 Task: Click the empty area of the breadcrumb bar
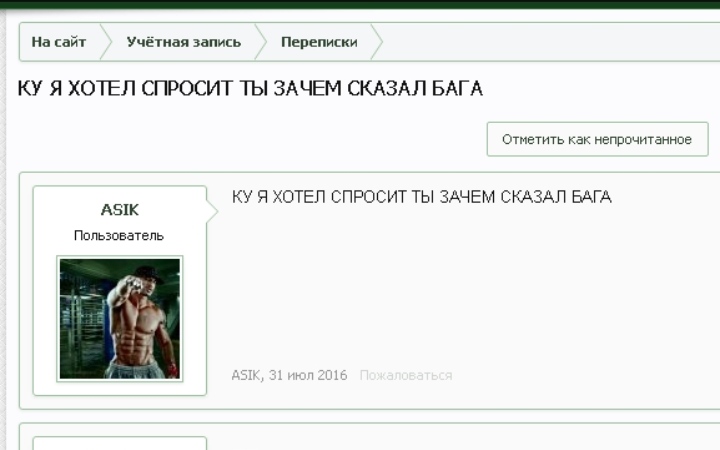pos(550,42)
